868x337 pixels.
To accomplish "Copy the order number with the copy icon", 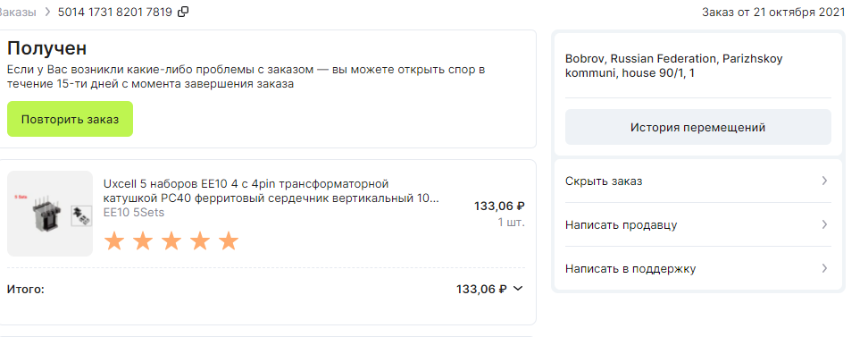I will click(183, 12).
